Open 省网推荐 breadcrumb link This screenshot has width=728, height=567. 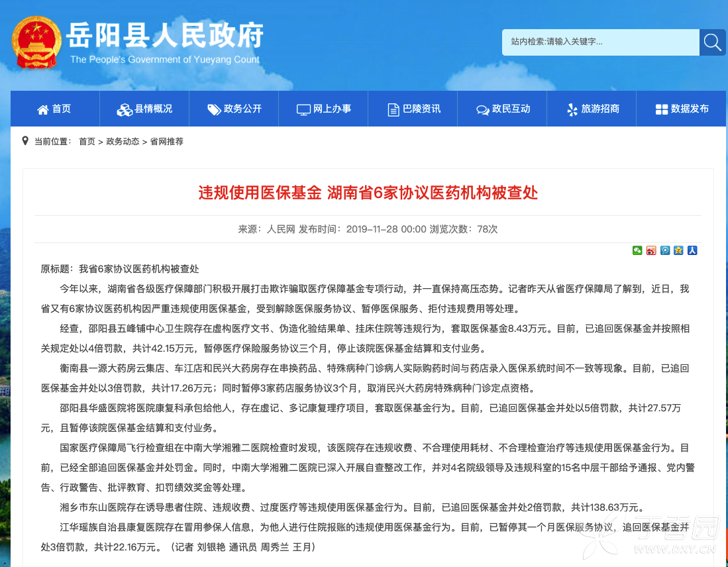click(167, 142)
